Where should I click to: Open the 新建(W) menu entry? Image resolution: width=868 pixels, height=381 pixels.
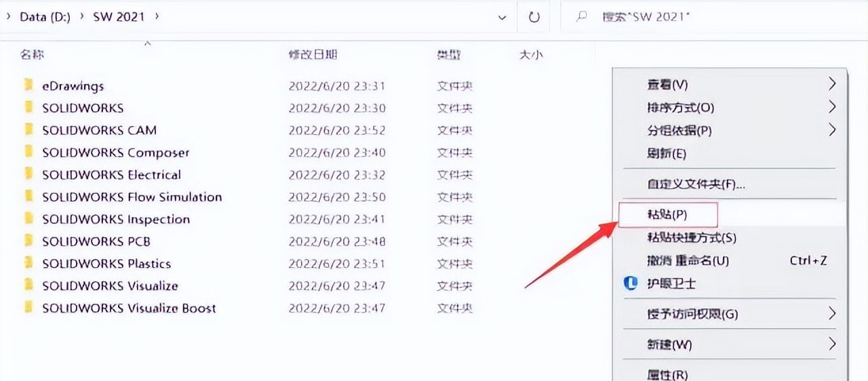(669, 344)
